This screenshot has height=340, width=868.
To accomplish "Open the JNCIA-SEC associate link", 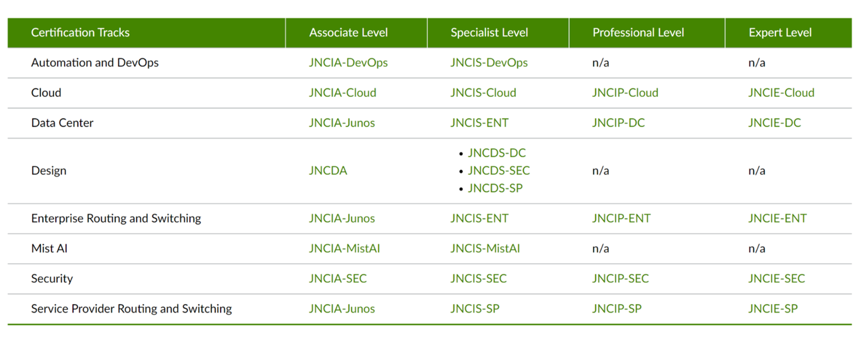I will tap(338, 279).
